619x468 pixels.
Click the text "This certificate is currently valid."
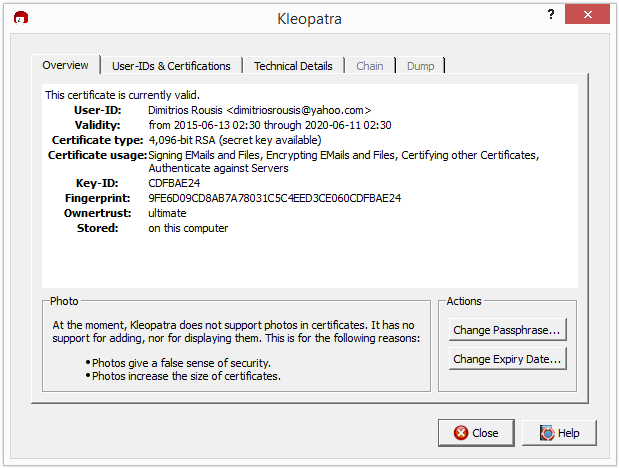point(122,95)
